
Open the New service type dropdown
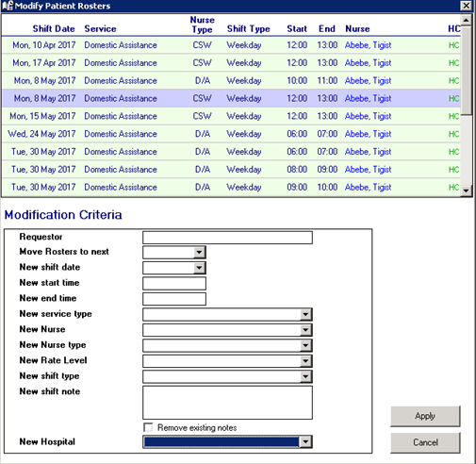click(305, 314)
